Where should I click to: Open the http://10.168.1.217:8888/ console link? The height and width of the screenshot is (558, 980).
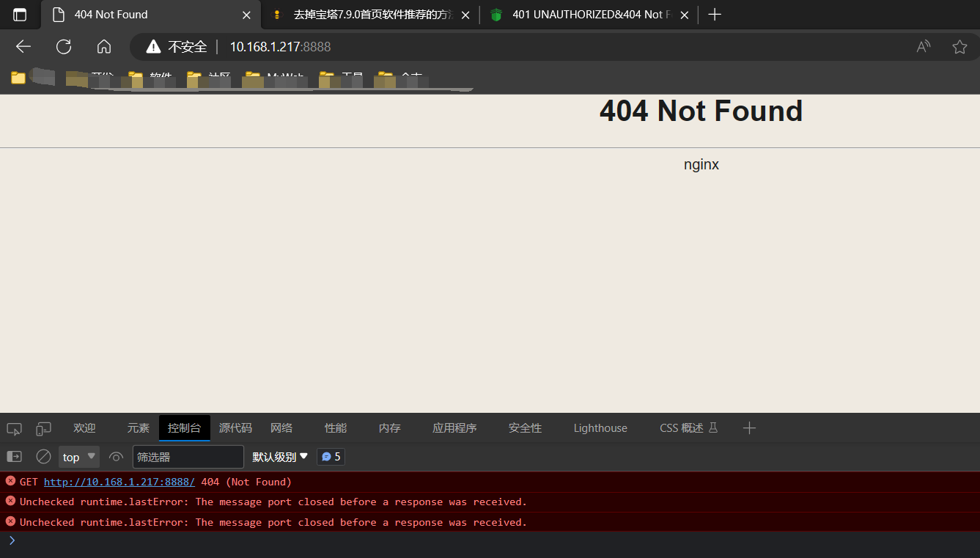coord(119,482)
